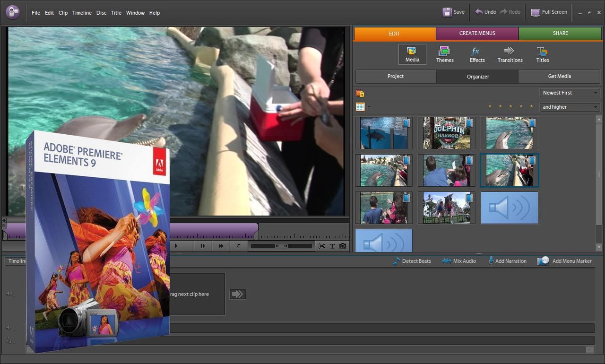The image size is (605, 364).
Task: Click the shuttle slider in playback controls
Action: 281,246
